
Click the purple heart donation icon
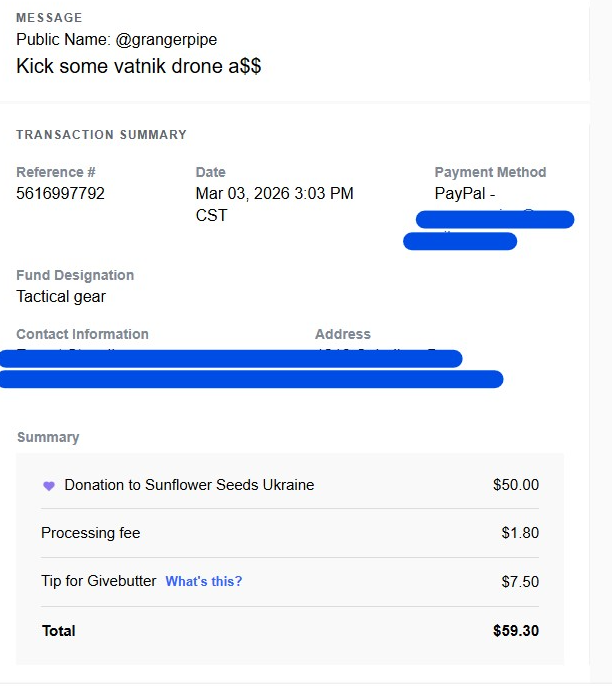(x=48, y=486)
